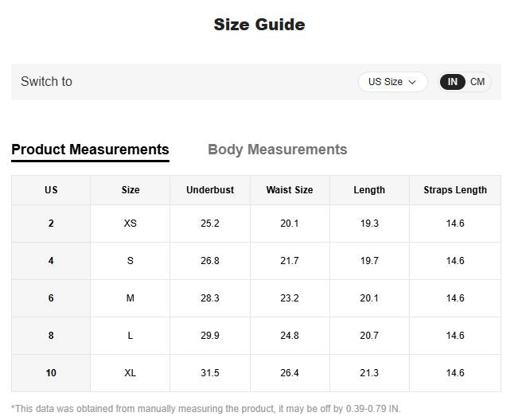Switch units to CM
This screenshot has width=518, height=420.
(477, 82)
